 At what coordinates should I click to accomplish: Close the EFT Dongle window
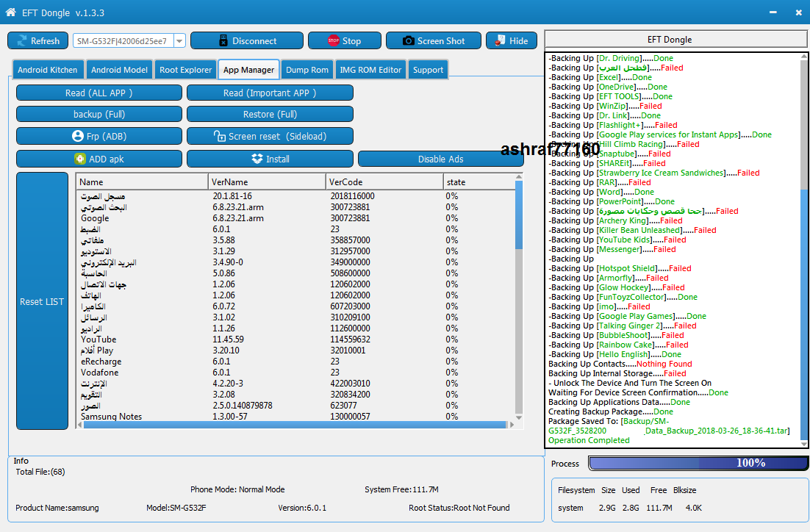point(799,12)
